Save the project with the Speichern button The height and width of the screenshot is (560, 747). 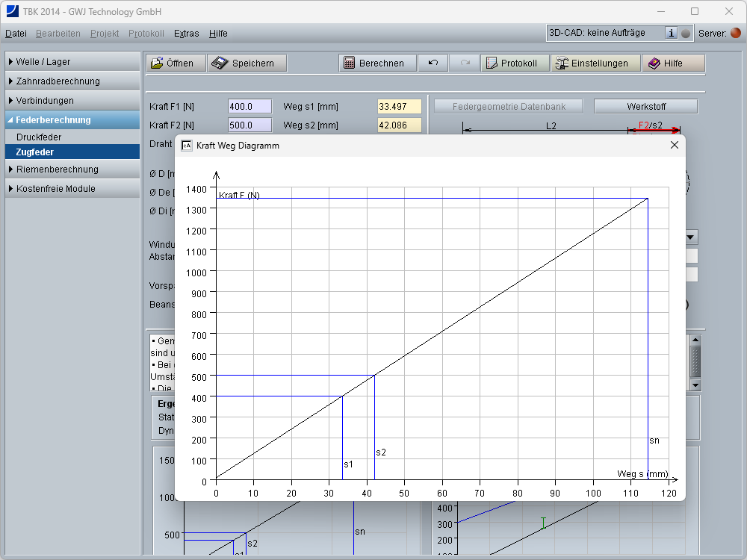click(247, 63)
